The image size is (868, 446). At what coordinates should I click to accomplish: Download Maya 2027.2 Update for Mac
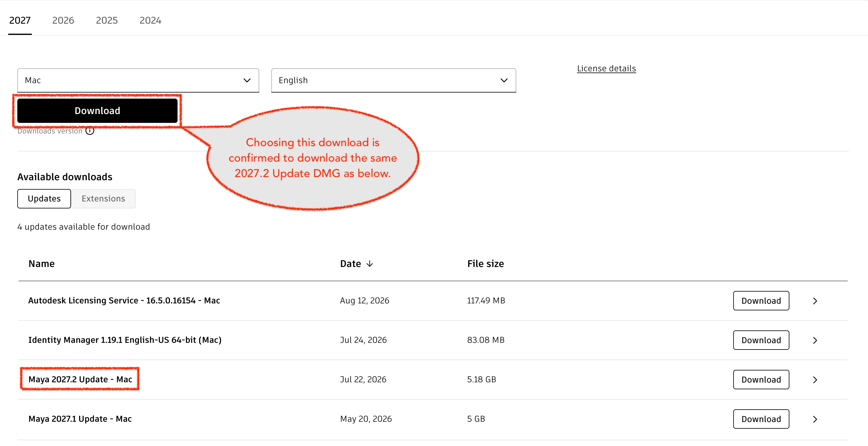click(x=761, y=379)
